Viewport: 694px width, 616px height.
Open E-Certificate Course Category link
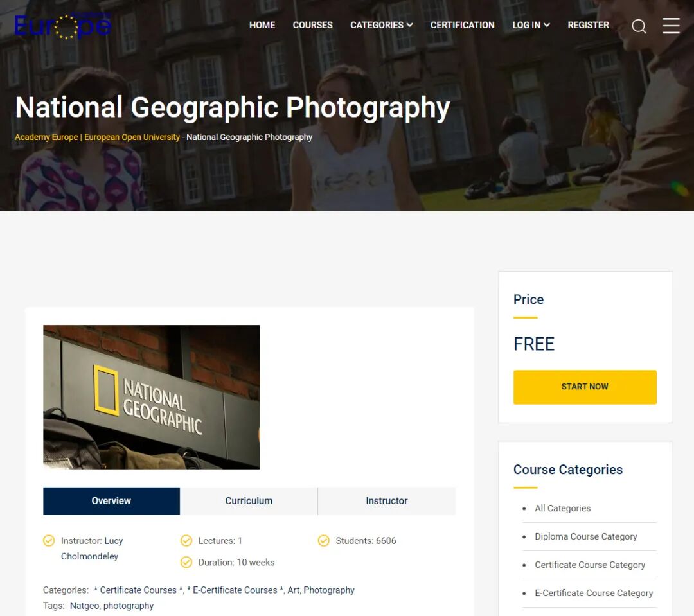click(x=594, y=593)
